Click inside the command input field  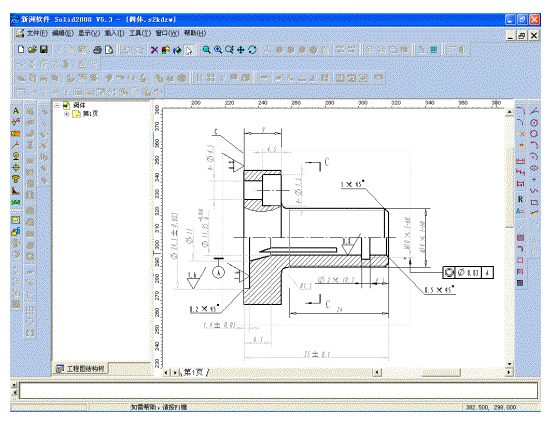[279, 391]
